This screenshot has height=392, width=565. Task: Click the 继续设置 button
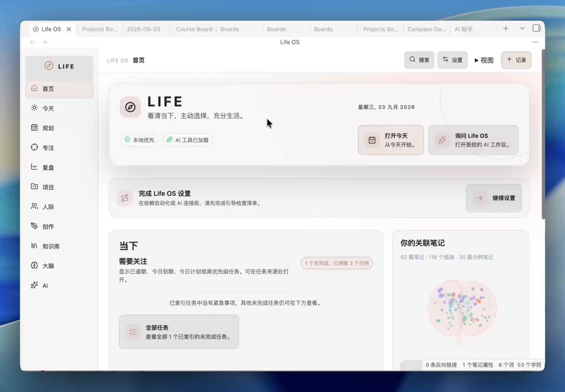(494, 198)
